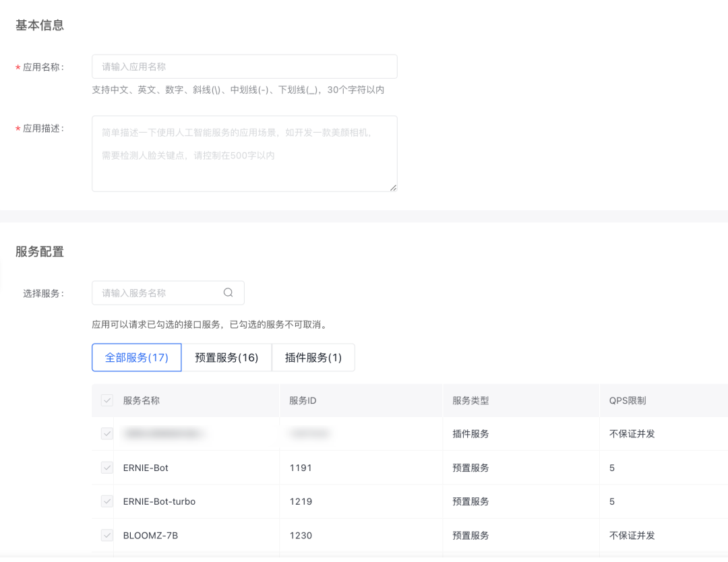Click the magnifier search icon in service search box
The width and height of the screenshot is (728, 562).
coord(228,292)
